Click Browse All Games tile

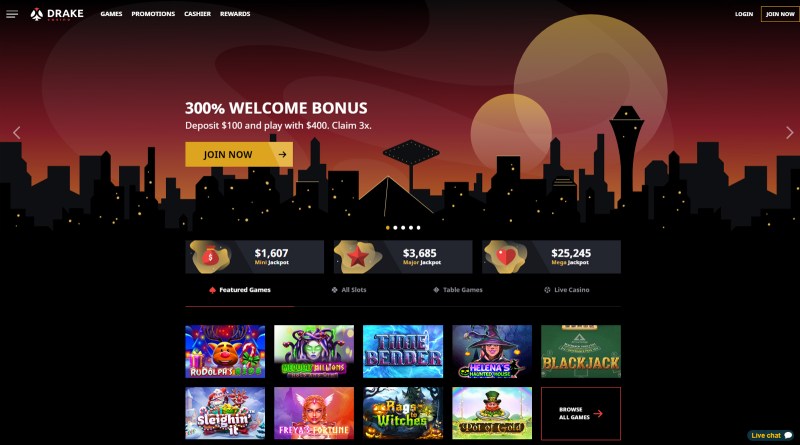pyautogui.click(x=581, y=413)
